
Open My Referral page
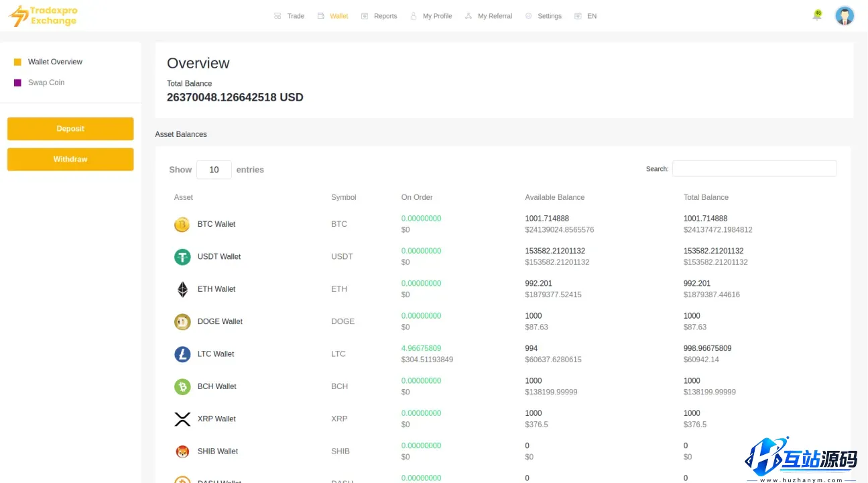pos(495,16)
